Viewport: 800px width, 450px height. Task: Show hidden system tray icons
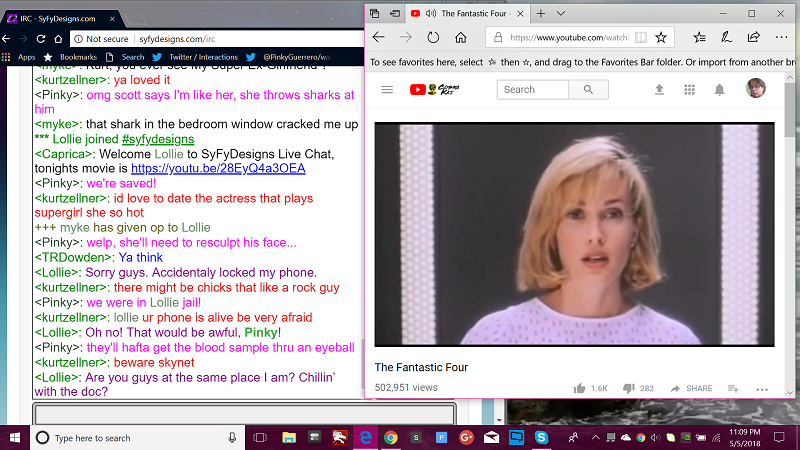595,438
